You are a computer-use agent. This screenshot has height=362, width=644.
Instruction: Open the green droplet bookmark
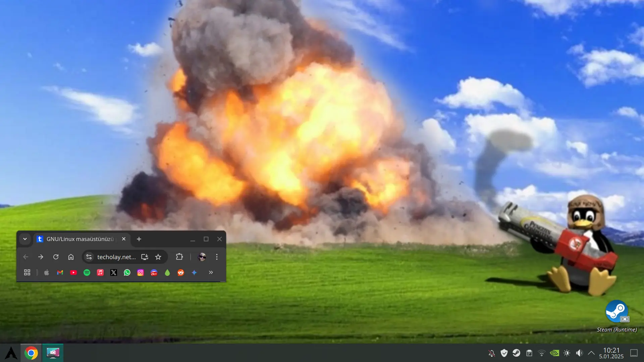[x=167, y=273]
